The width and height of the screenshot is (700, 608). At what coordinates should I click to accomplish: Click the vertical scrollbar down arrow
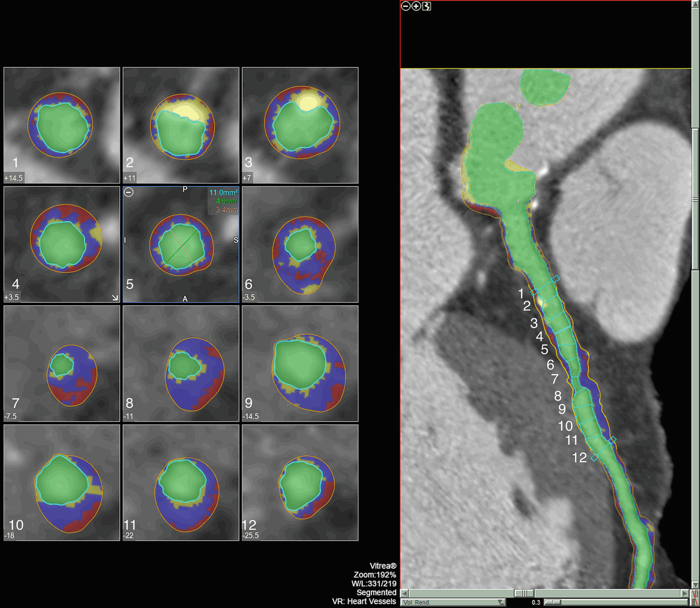click(x=695, y=585)
